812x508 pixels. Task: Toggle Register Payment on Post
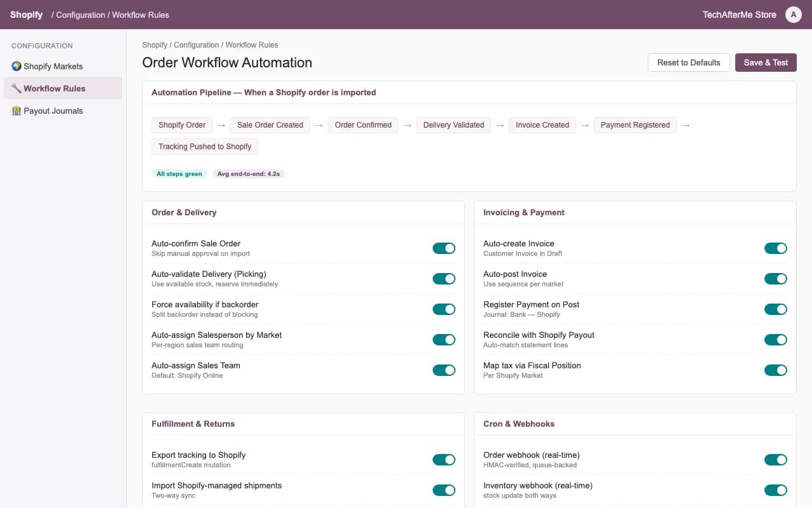click(x=776, y=309)
